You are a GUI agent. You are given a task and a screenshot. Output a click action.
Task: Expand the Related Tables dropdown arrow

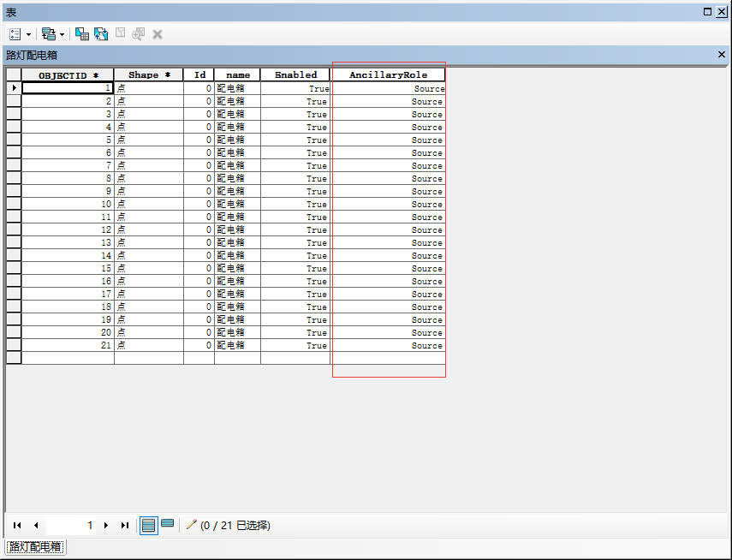coord(62,34)
